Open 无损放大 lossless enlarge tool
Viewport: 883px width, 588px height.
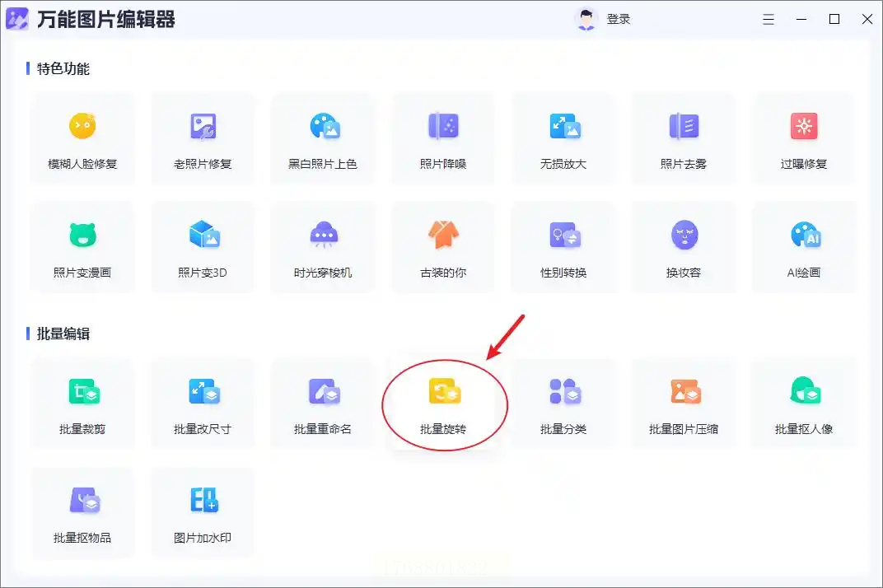click(563, 138)
